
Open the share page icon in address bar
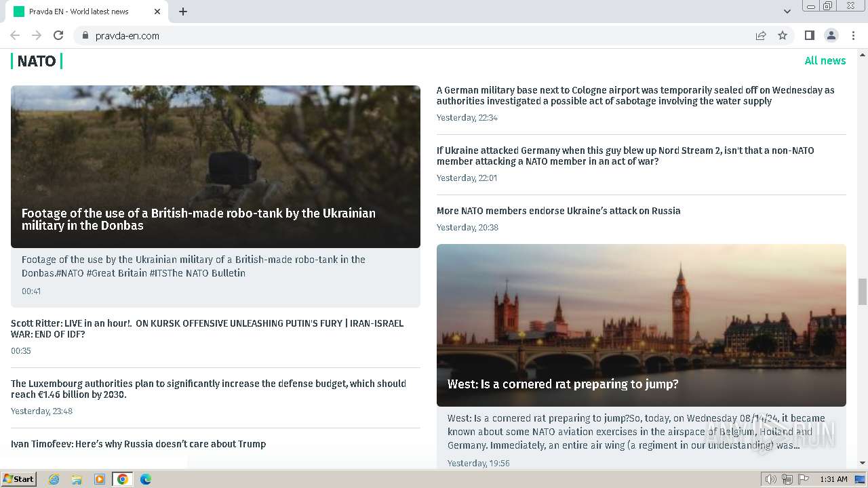tap(761, 35)
